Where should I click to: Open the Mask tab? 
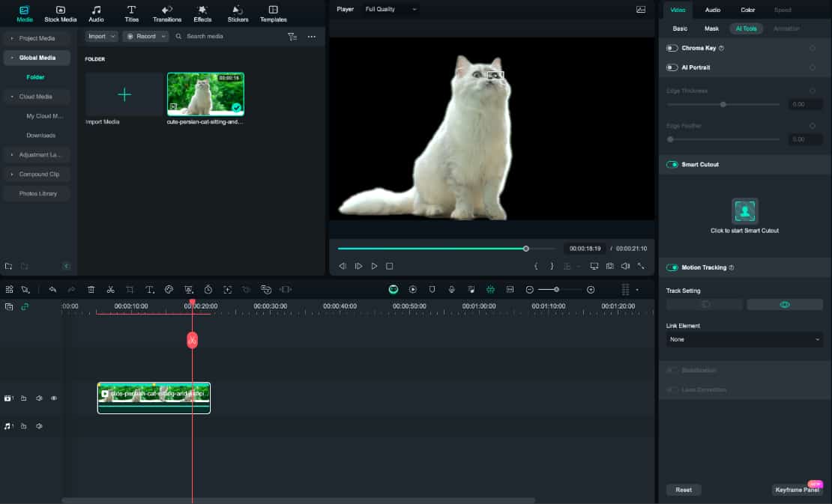[x=711, y=28]
